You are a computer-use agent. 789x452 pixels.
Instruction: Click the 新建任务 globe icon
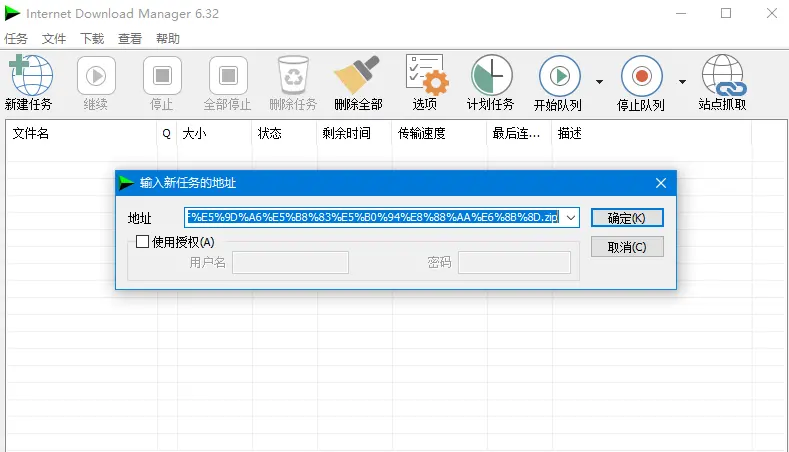(29, 76)
